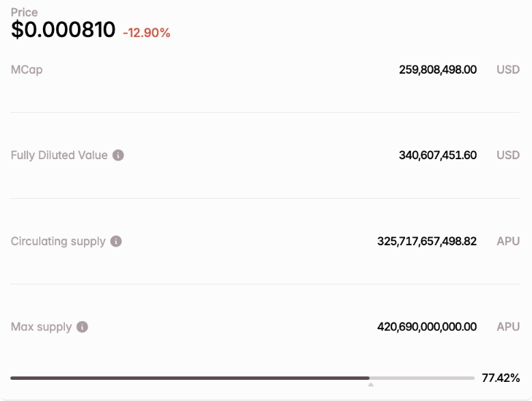Viewport: 532px width, 401px height.
Task: Click the Fully Diluted Value info icon
Action: [118, 155]
